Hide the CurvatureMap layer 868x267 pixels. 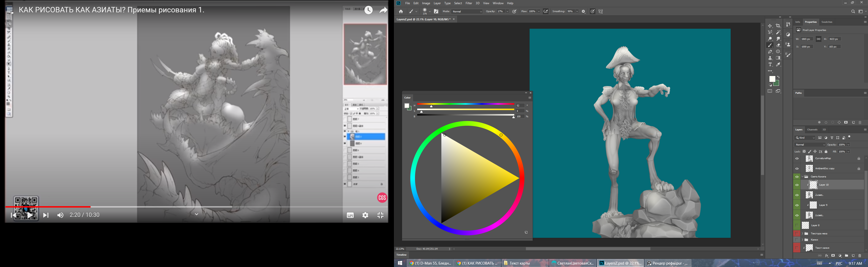[797, 159]
